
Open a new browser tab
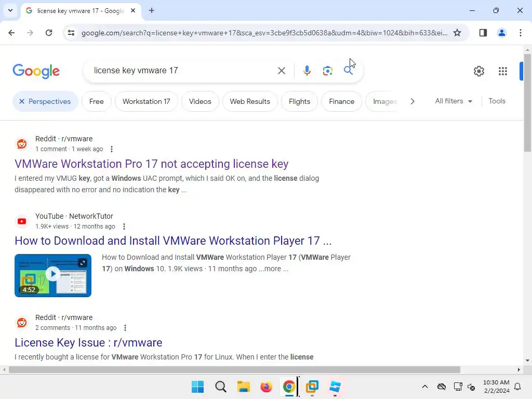[152, 10]
